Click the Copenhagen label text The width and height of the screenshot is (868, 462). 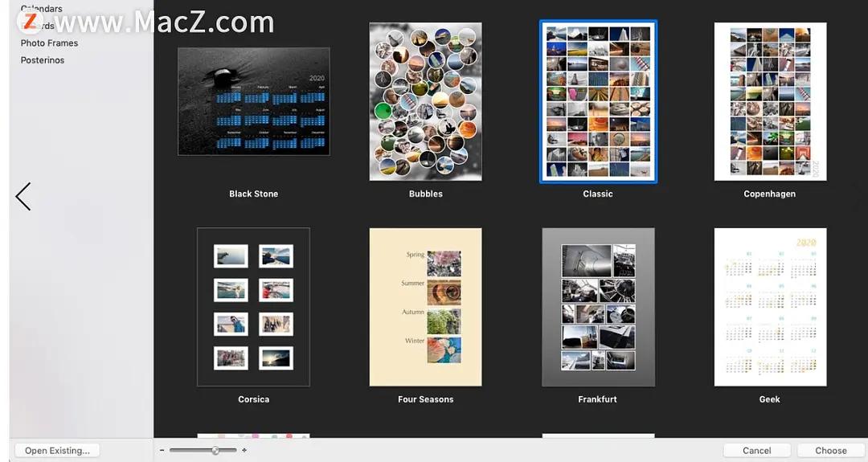tap(769, 194)
